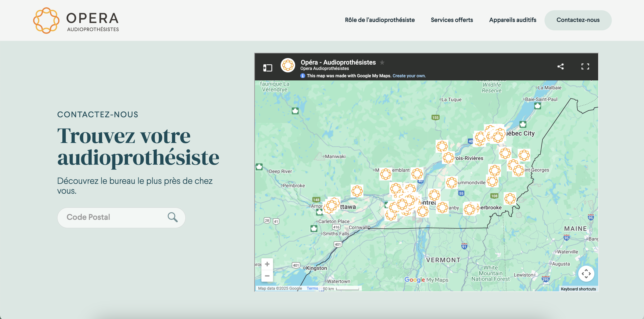This screenshot has height=319, width=644.
Task: Toggle the map sidebar panel icon
Action: point(267,68)
